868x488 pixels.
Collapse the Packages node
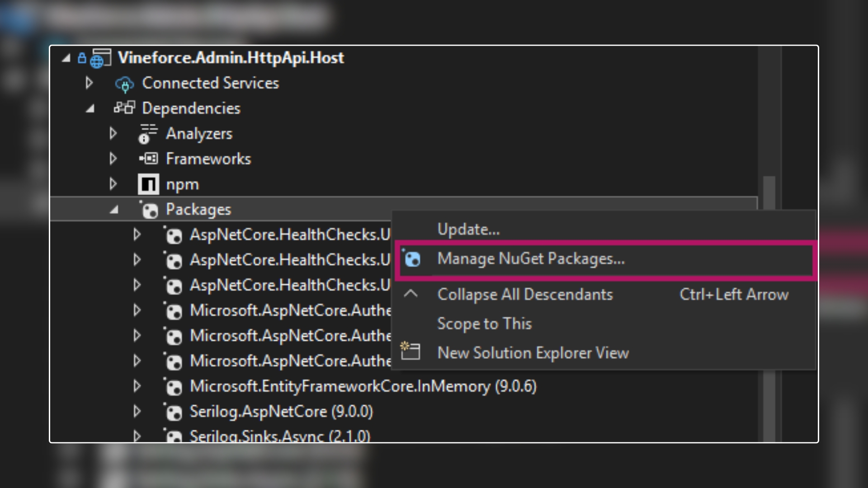[114, 210]
